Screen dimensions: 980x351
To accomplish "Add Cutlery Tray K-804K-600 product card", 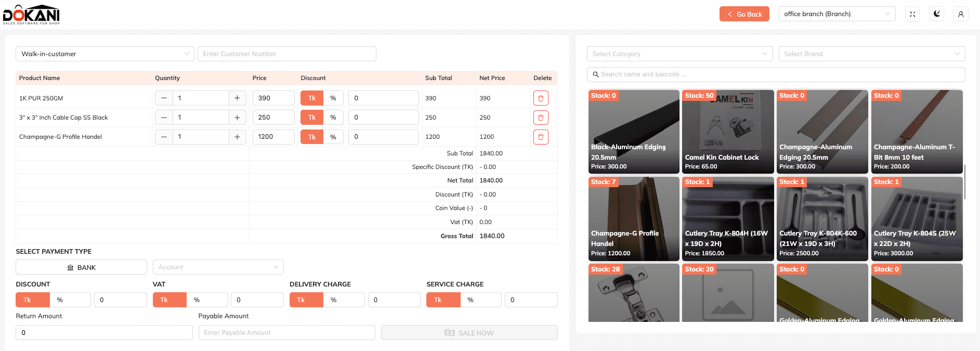I will [822, 219].
